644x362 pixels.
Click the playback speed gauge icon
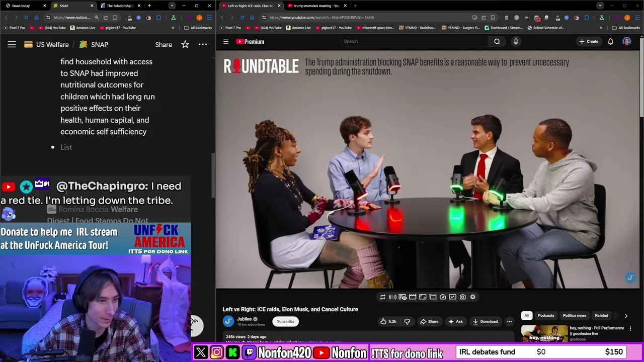[x=443, y=297]
